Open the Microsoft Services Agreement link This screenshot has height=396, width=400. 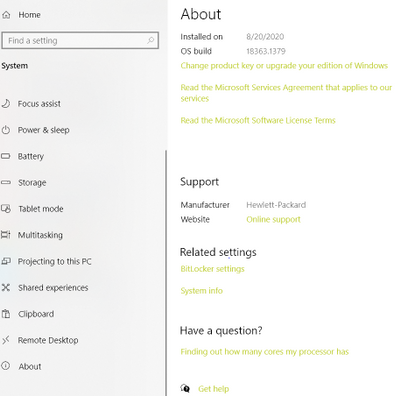click(x=286, y=93)
